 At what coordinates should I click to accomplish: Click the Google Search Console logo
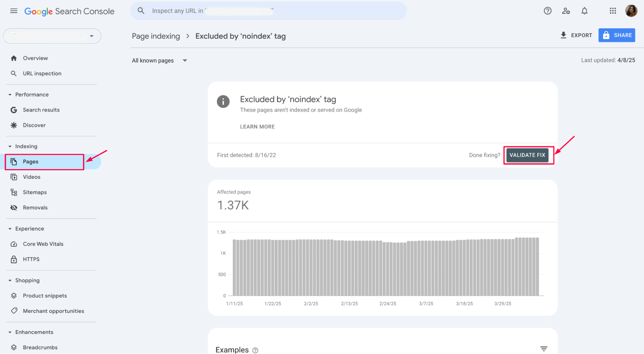coord(69,11)
